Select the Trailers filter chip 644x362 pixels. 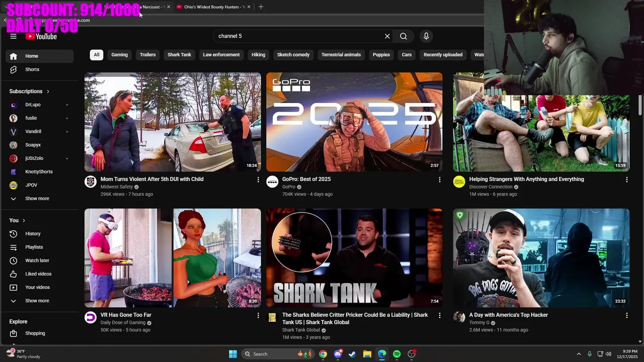pos(147,55)
